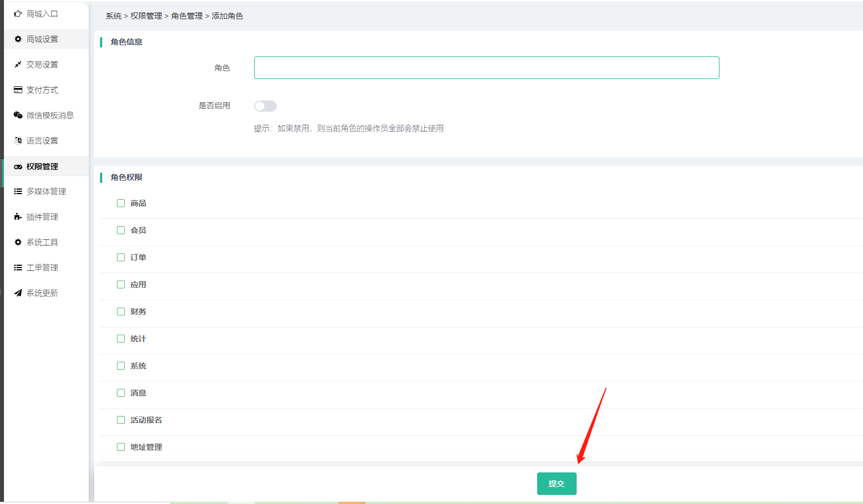Click the hint text about 禁用 role

(348, 129)
